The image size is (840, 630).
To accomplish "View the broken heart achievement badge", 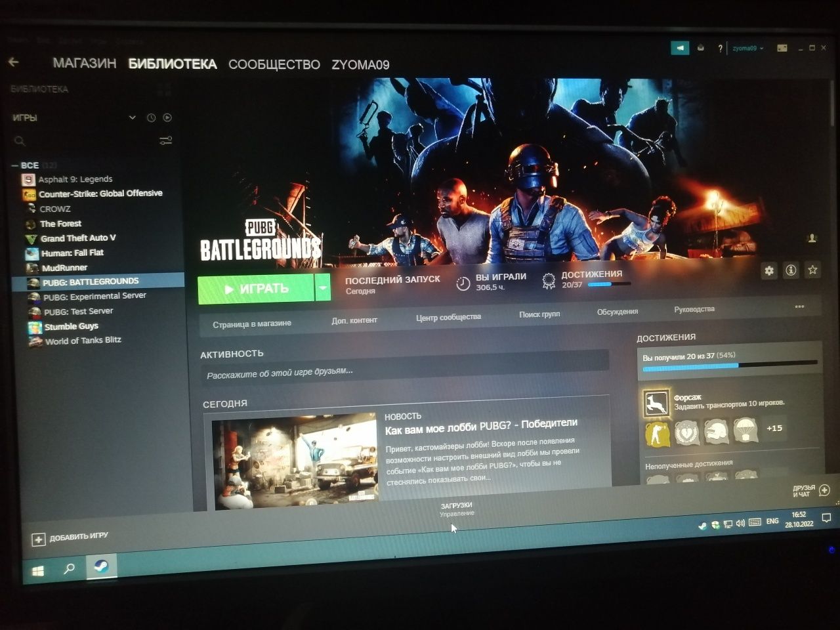I will [687, 432].
